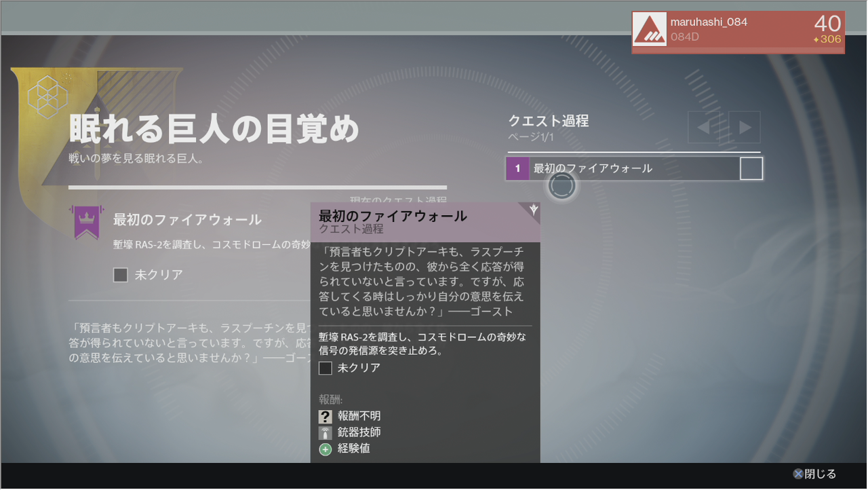Click the subtitle 戦いの夢を見る眠れる巨人。
Viewport: 868px width, 490px height.
coord(136,159)
